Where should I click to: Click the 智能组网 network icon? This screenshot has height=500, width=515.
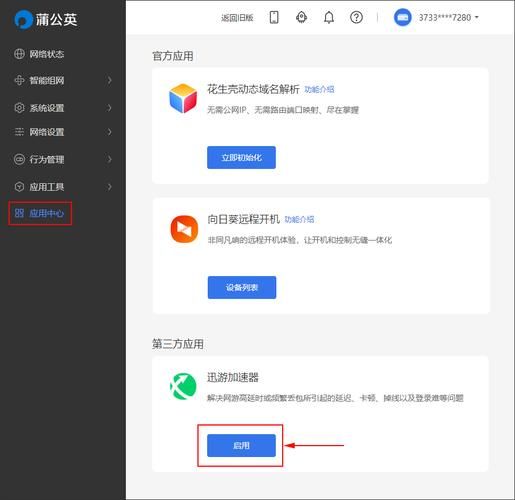tap(19, 80)
